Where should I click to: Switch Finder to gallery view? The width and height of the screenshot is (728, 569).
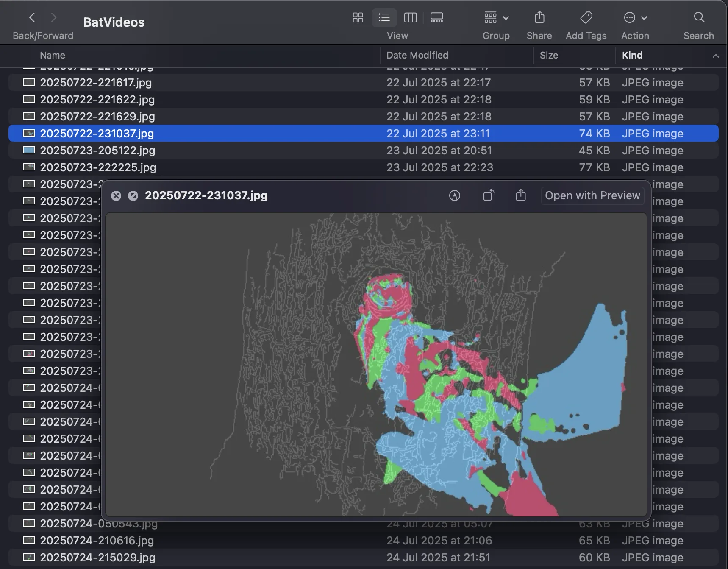tap(436, 17)
